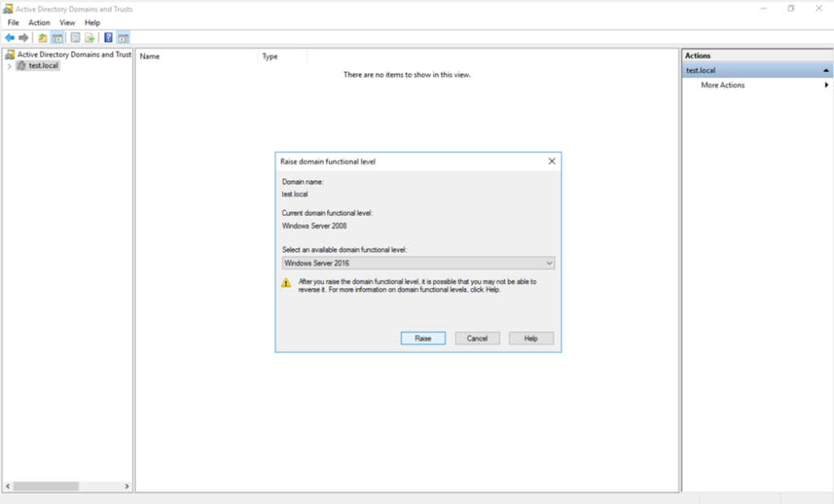Click the Help button in the dialog

pos(531,338)
